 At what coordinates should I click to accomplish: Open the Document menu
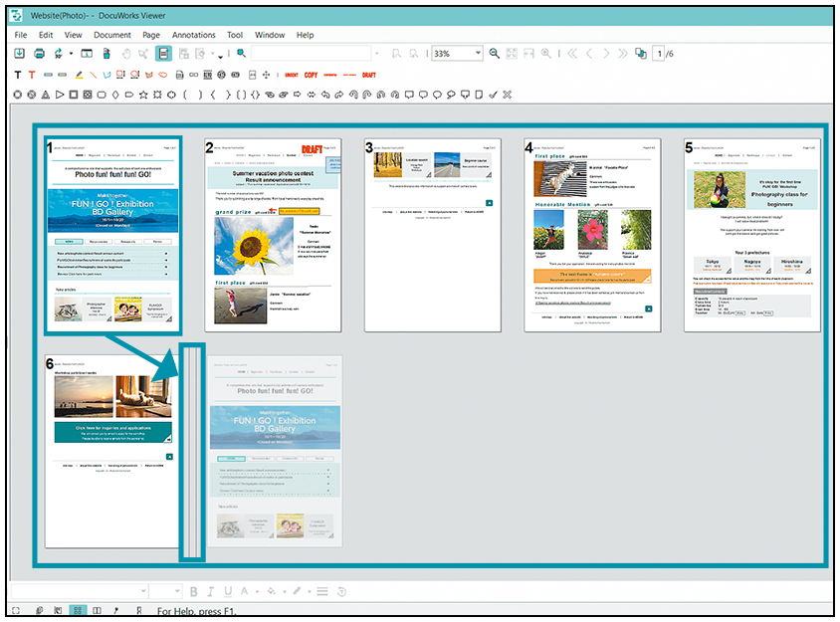pos(112,35)
